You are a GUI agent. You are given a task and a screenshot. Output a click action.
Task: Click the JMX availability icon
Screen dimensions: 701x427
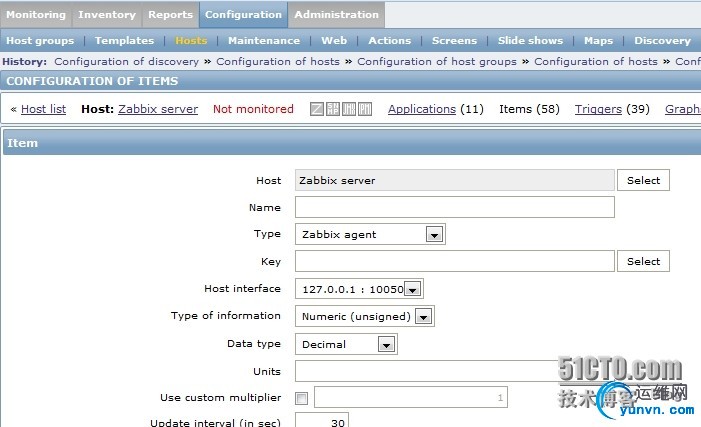coord(349,109)
